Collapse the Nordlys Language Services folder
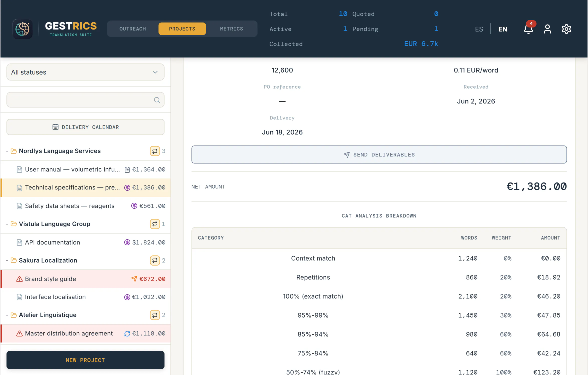This screenshot has height=375, width=588. [7, 151]
